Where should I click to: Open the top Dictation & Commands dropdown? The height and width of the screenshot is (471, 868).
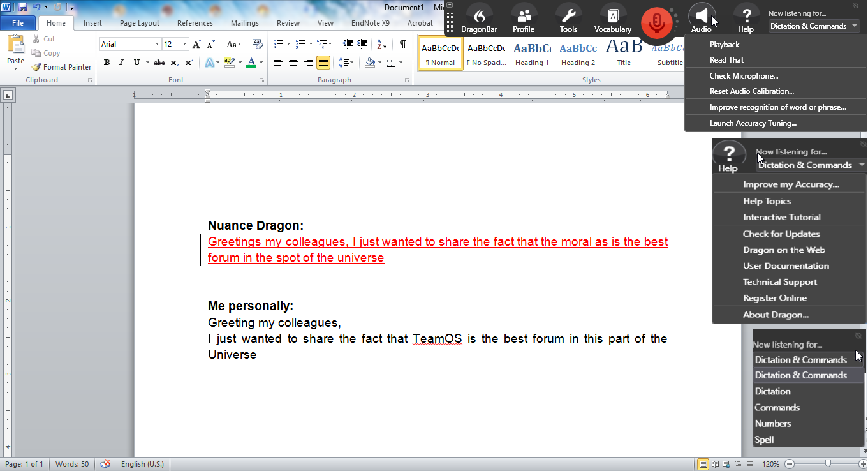point(814,26)
